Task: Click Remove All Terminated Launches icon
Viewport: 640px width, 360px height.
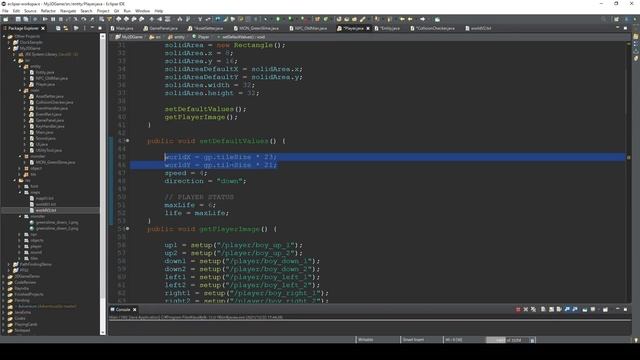Action: click(533, 309)
